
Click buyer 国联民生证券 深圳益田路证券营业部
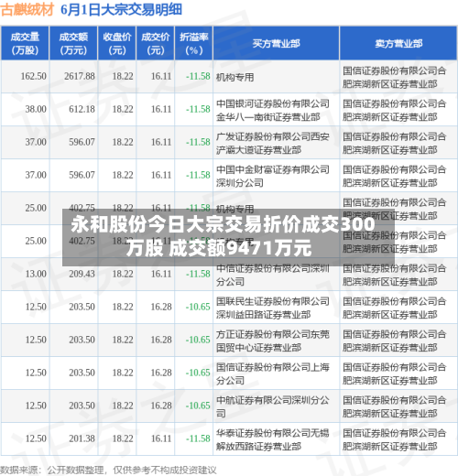click(x=273, y=308)
